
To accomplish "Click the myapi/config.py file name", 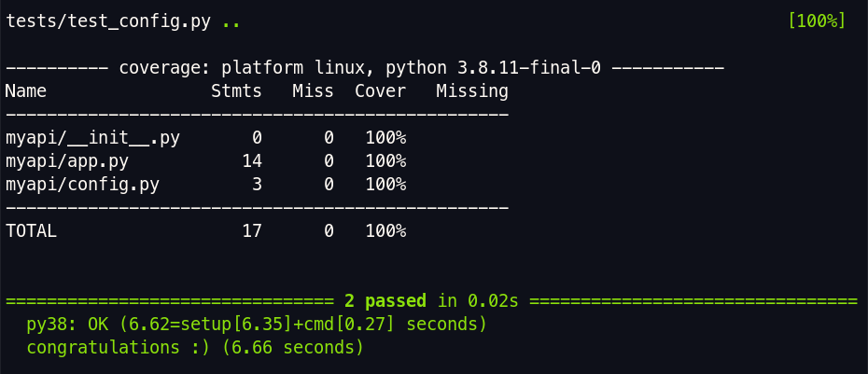I will [x=82, y=185].
